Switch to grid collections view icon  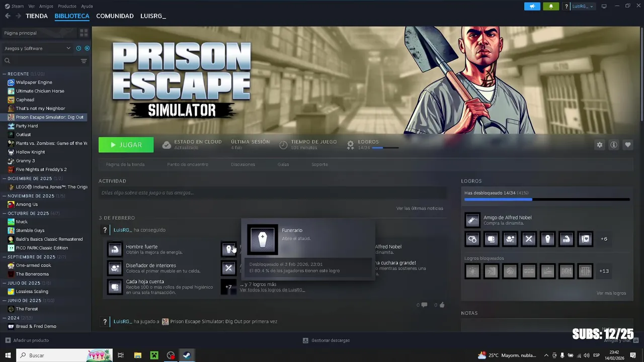[84, 33]
